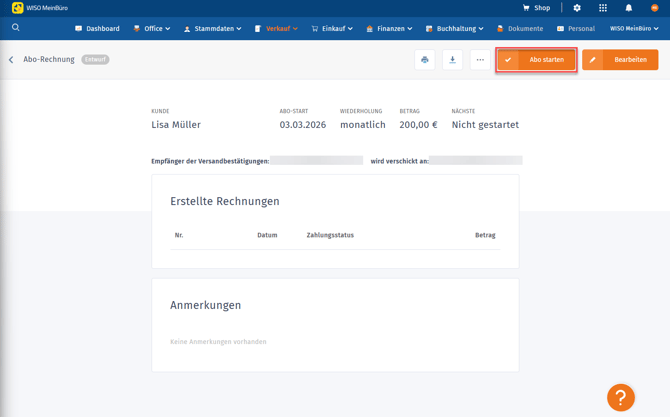Open the Shop link
The height and width of the screenshot is (417, 670).
click(x=536, y=8)
